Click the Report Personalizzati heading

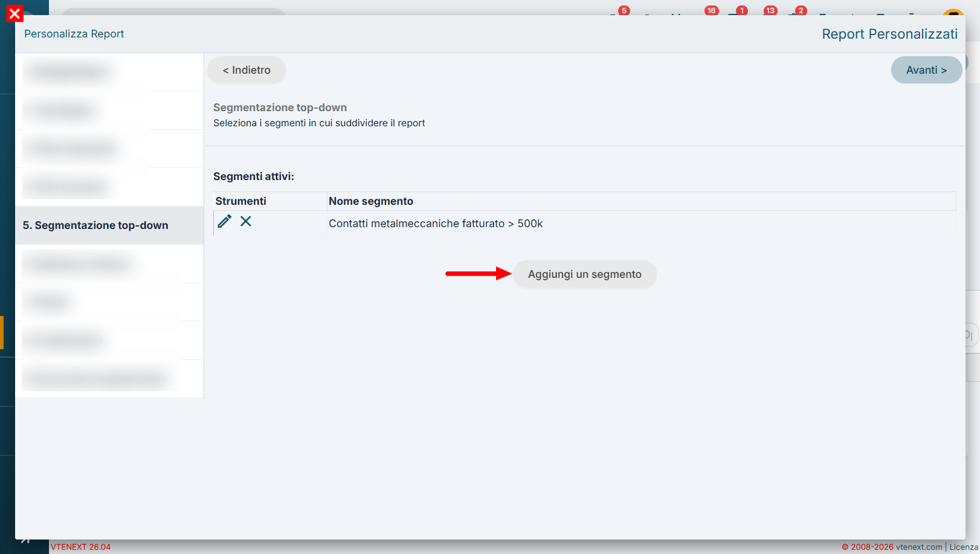click(889, 34)
